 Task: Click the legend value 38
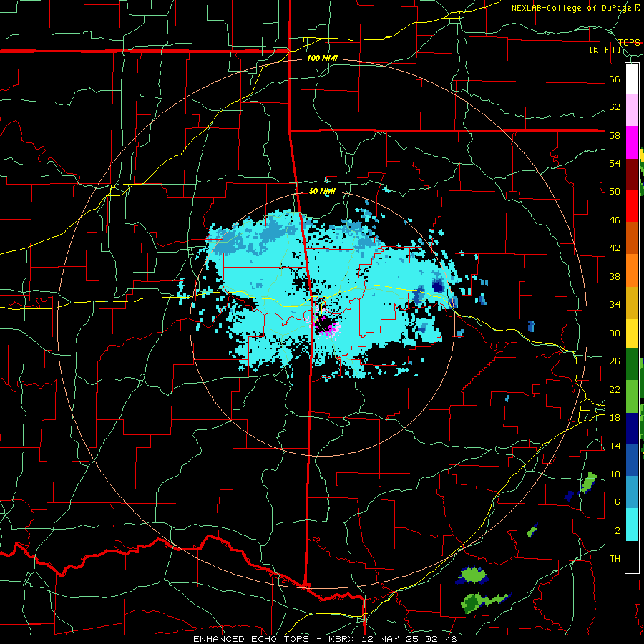(x=615, y=276)
